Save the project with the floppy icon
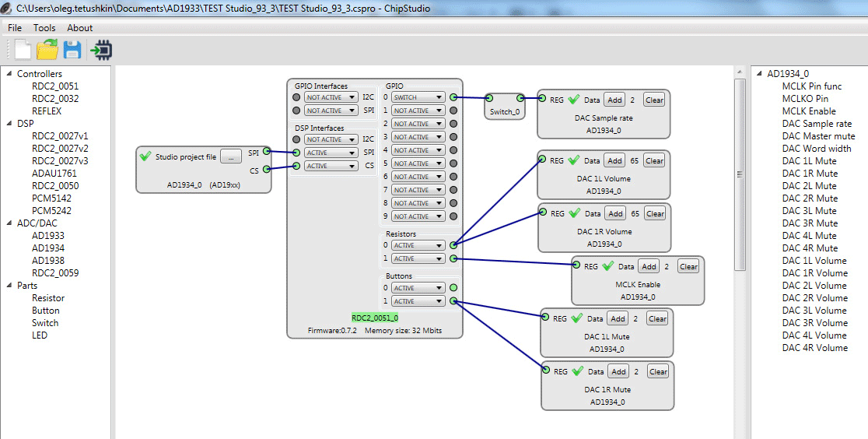 72,50
